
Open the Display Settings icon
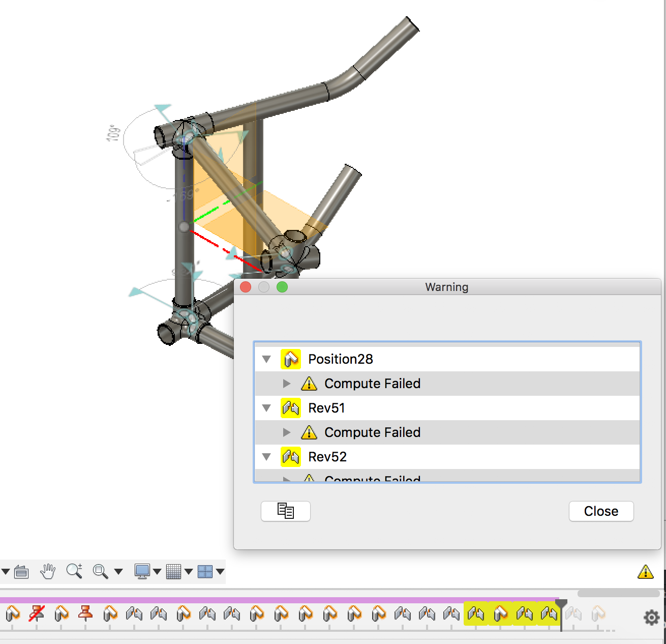coord(144,571)
